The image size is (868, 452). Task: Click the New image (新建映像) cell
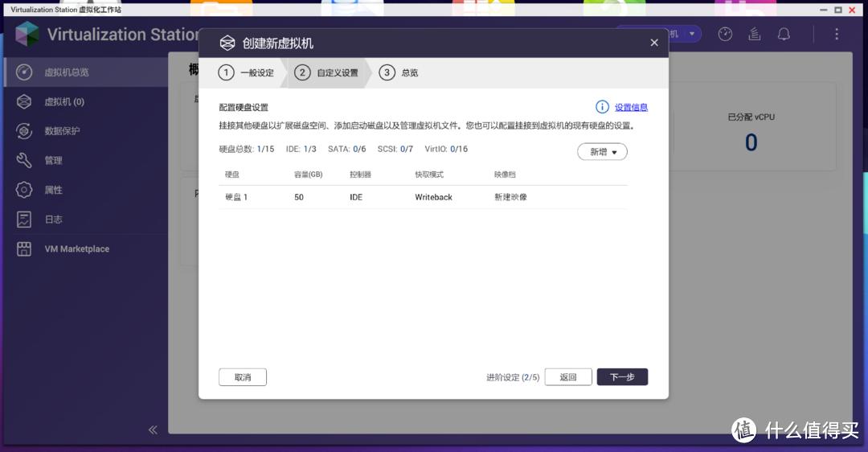[x=510, y=197]
